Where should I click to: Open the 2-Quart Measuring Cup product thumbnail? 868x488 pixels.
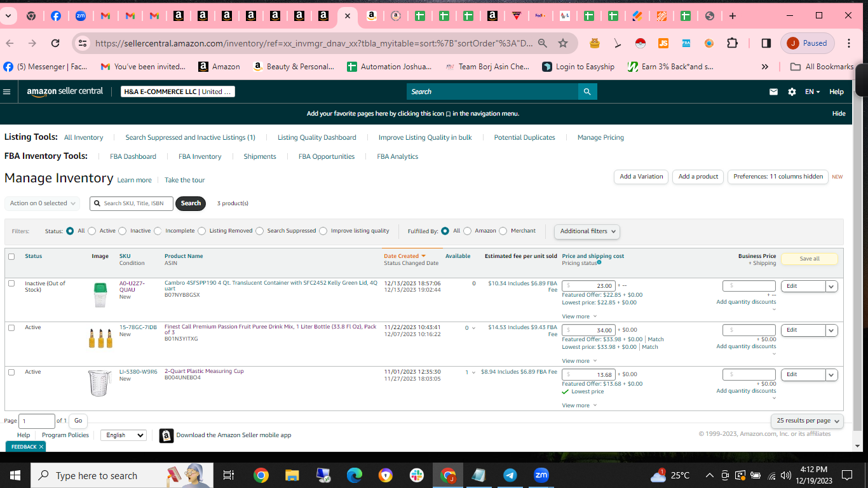tap(100, 383)
